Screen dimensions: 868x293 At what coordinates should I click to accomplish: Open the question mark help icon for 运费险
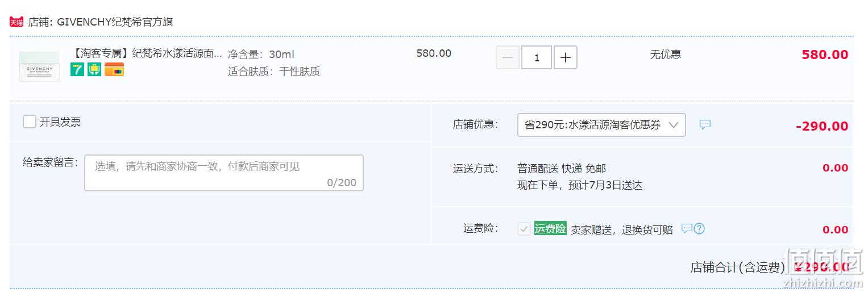point(699,228)
